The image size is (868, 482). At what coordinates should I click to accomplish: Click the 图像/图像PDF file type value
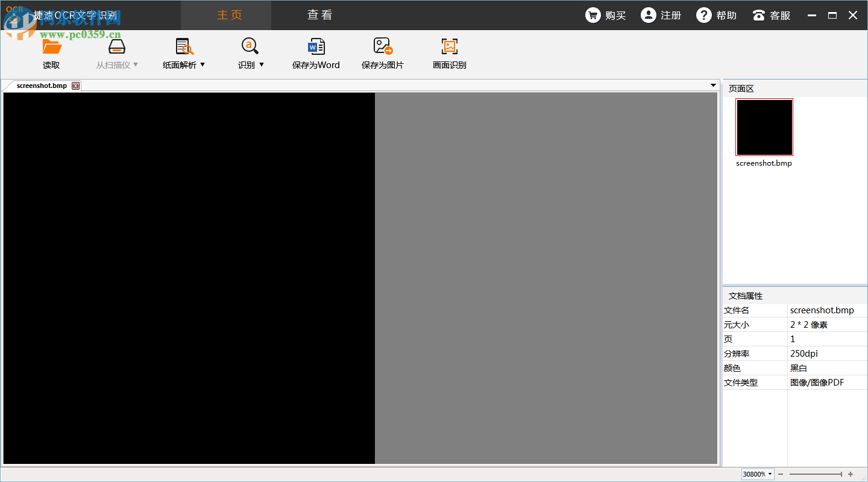click(x=817, y=383)
